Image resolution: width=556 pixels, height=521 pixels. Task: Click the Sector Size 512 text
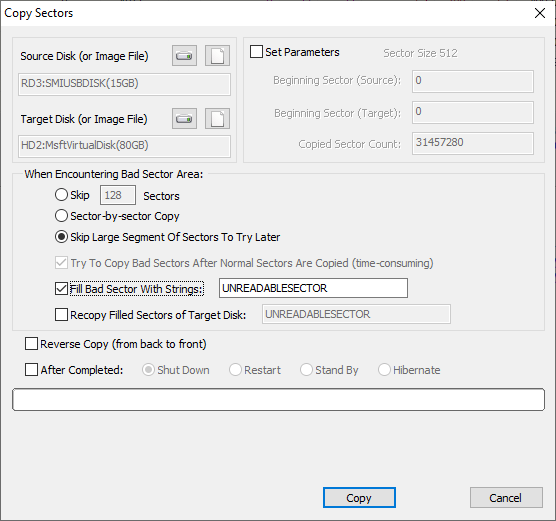pos(420,53)
